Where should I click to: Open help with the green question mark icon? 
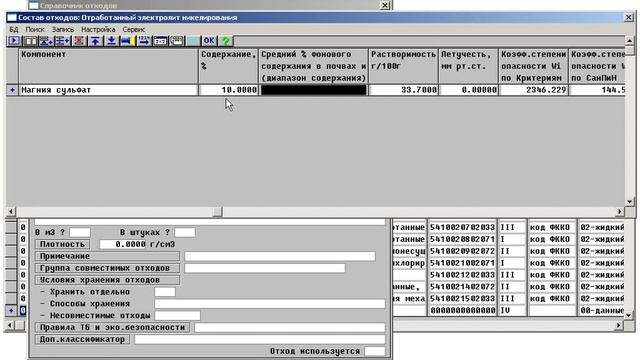click(x=225, y=41)
